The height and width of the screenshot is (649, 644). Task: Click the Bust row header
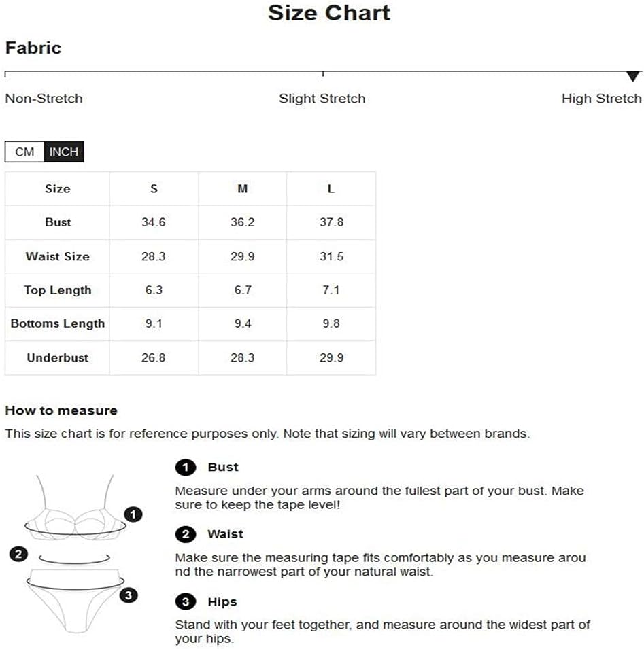click(x=58, y=222)
